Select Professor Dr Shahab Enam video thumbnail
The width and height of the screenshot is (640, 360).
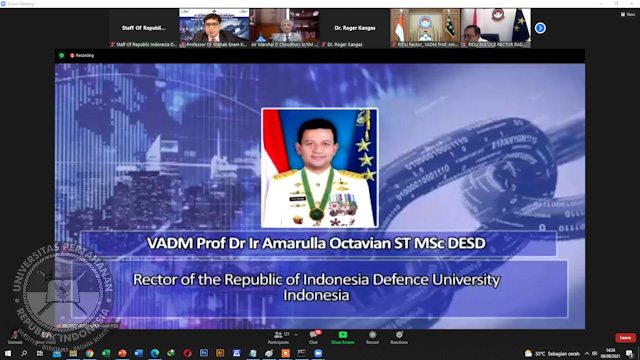click(x=214, y=28)
